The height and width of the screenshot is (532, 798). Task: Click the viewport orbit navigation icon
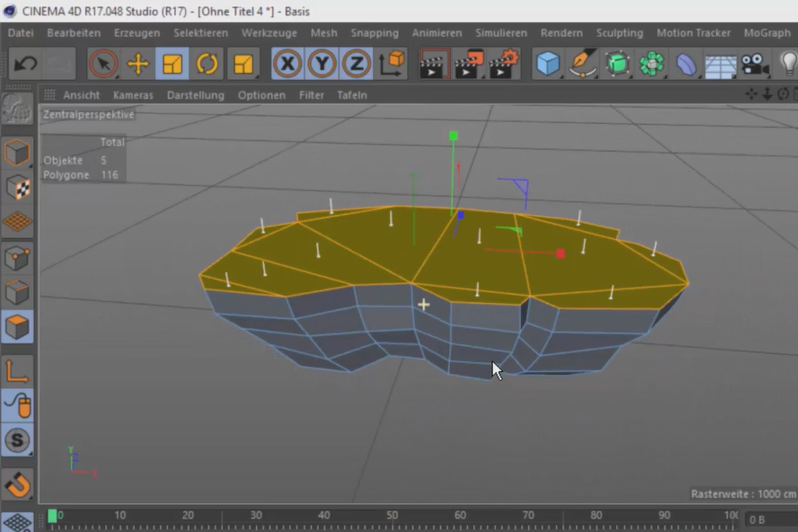pyautogui.click(x=783, y=94)
